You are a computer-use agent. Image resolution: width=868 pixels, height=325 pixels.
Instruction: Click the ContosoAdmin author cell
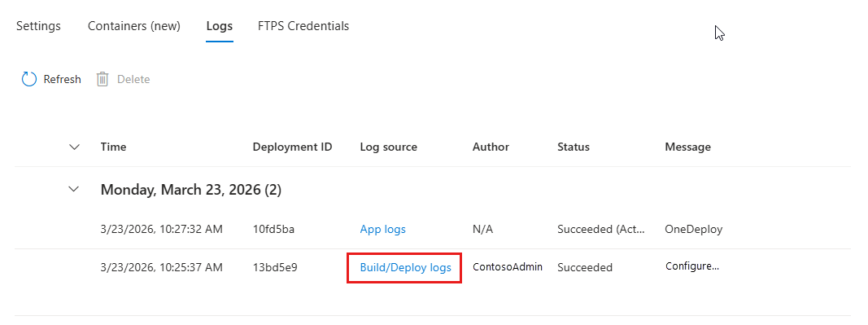508,267
